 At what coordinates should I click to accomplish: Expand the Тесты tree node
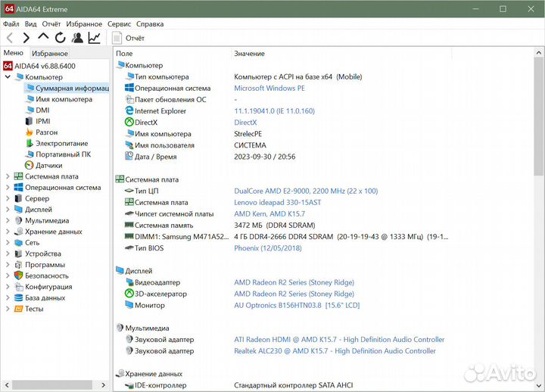click(x=8, y=309)
